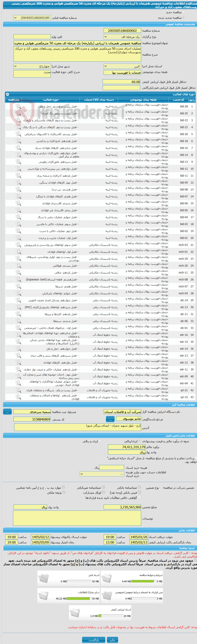
Task: Click the کد پستی field
Action: point(32,419)
